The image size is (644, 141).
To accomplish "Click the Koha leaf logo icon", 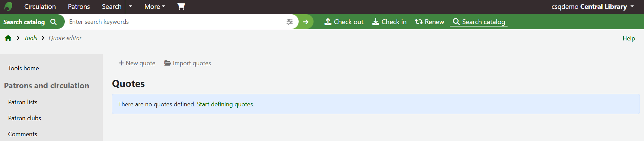I will coord(8,6).
